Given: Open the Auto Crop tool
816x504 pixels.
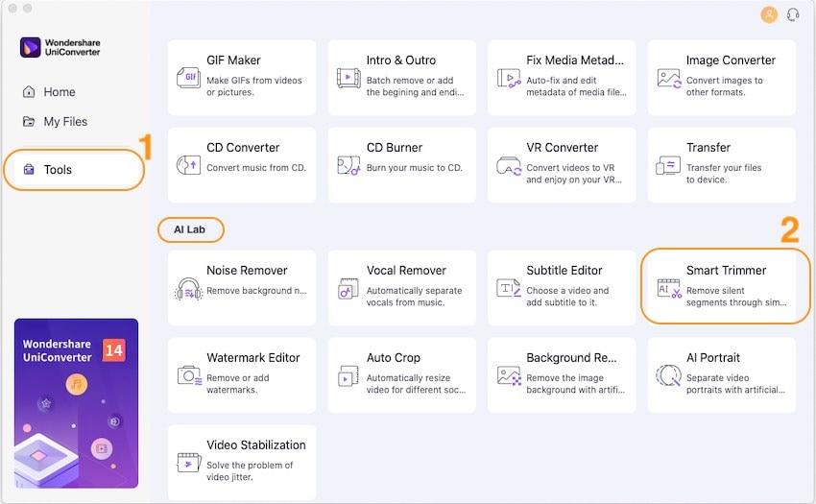Looking at the screenshot, I should click(x=401, y=372).
